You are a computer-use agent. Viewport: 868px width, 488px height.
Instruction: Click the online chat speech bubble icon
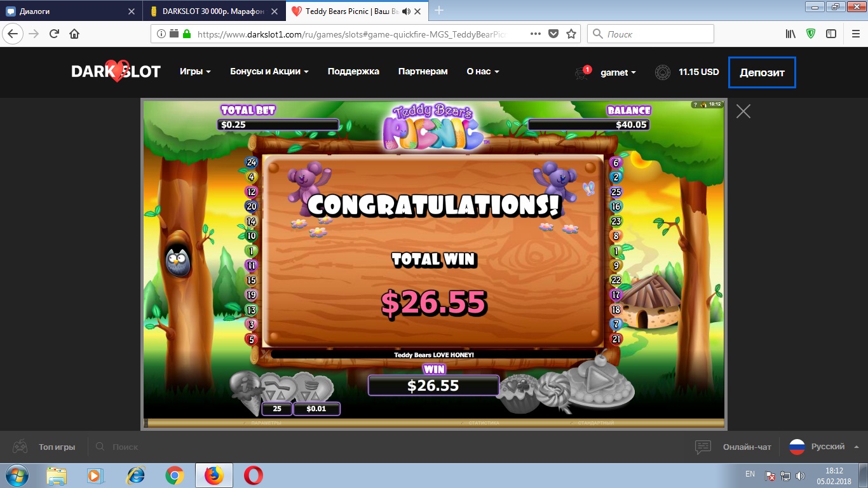click(x=703, y=447)
